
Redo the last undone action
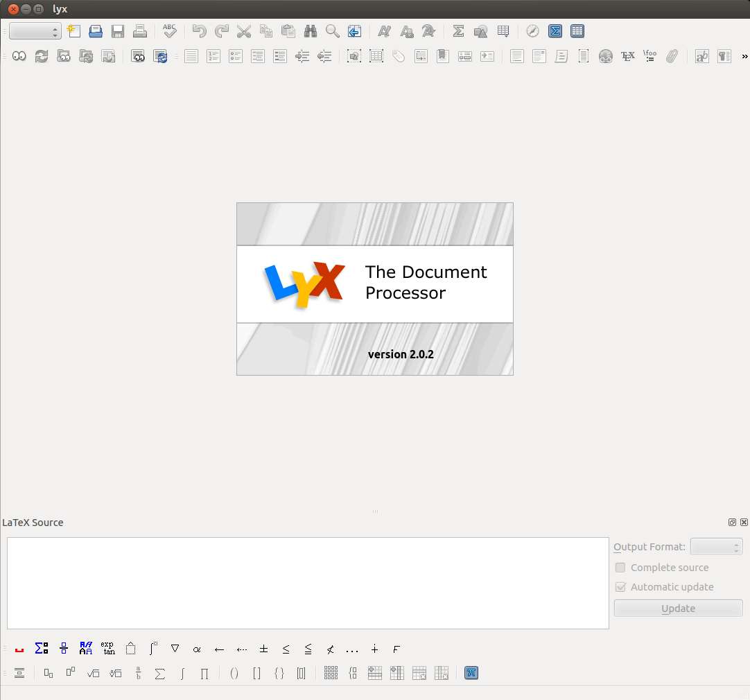tap(221, 31)
